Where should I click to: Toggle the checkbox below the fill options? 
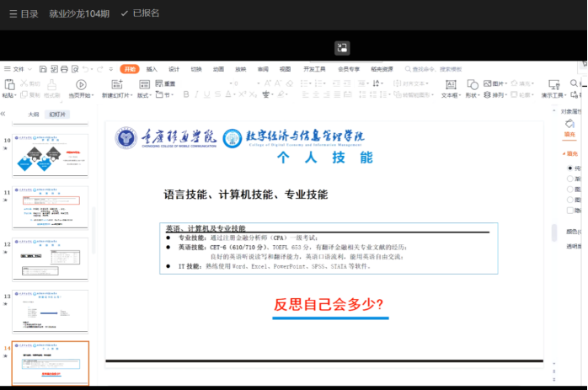pyautogui.click(x=570, y=211)
